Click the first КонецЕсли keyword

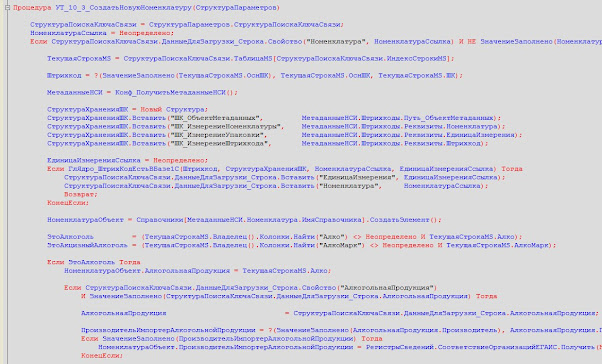pyautogui.click(x=68, y=203)
